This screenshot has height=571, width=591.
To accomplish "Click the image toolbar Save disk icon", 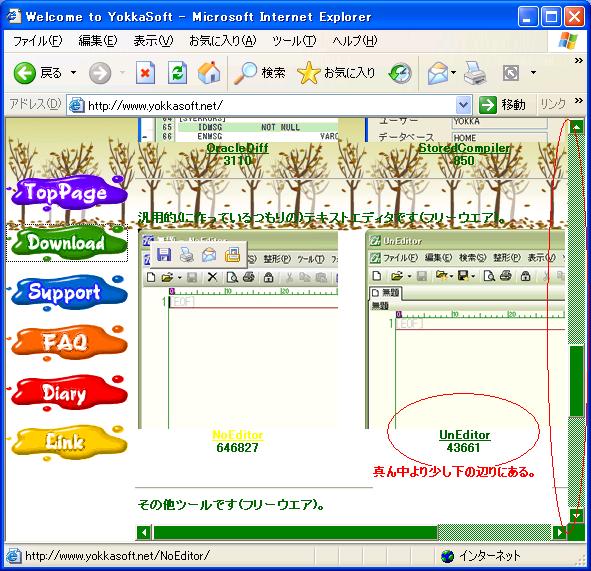I will (x=164, y=255).
